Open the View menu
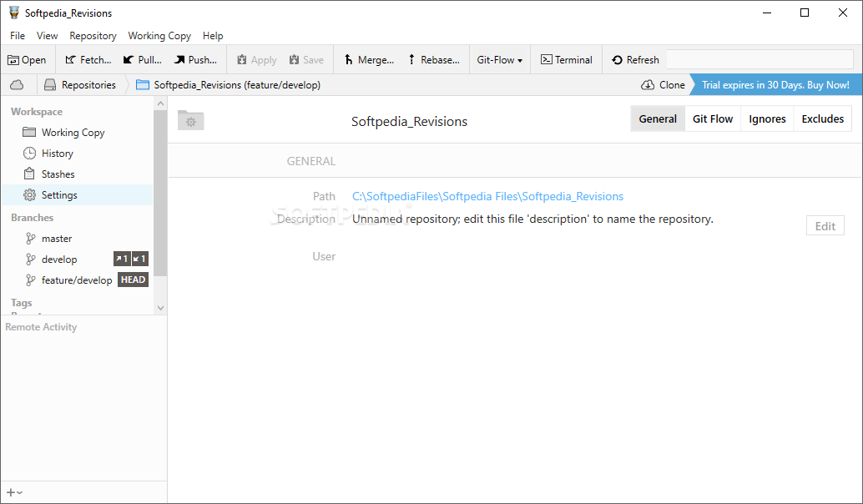Viewport: 863px width, 504px height. coord(48,36)
